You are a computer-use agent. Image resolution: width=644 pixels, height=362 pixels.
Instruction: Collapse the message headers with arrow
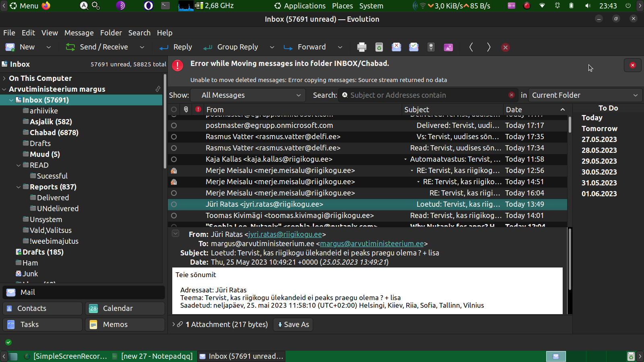(x=175, y=233)
